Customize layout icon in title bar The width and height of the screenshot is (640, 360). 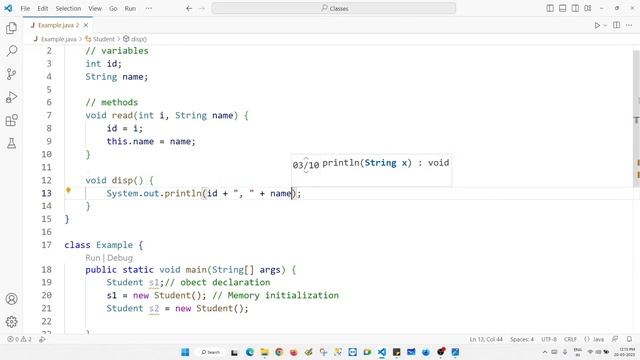click(x=588, y=8)
